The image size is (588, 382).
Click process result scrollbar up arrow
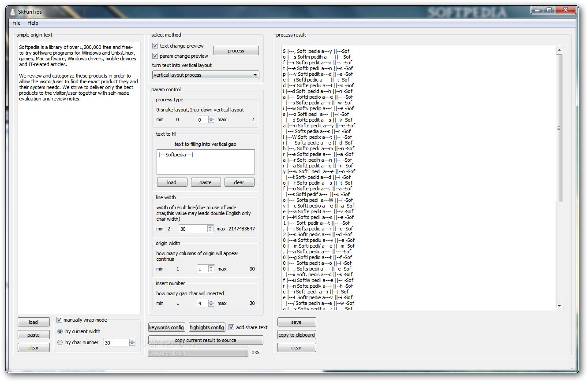[x=559, y=50]
